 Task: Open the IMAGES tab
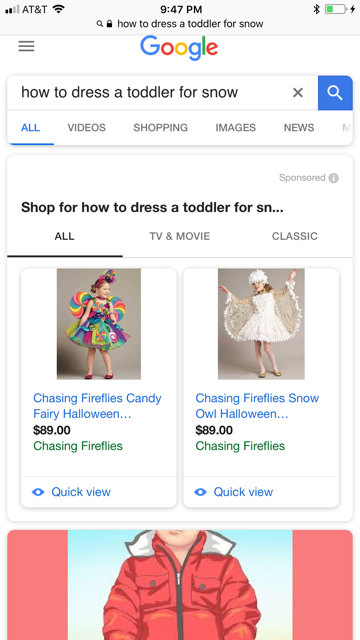[236, 128]
